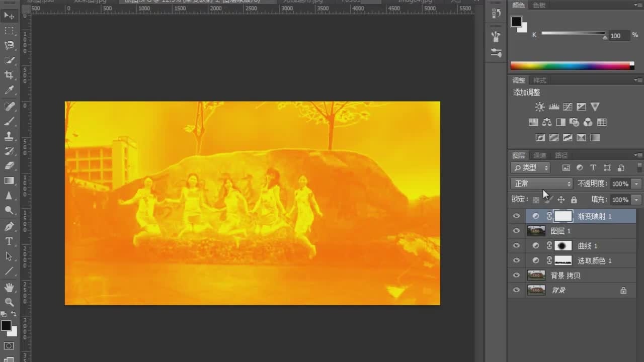Select the Path Selection arrow tool

9,256
